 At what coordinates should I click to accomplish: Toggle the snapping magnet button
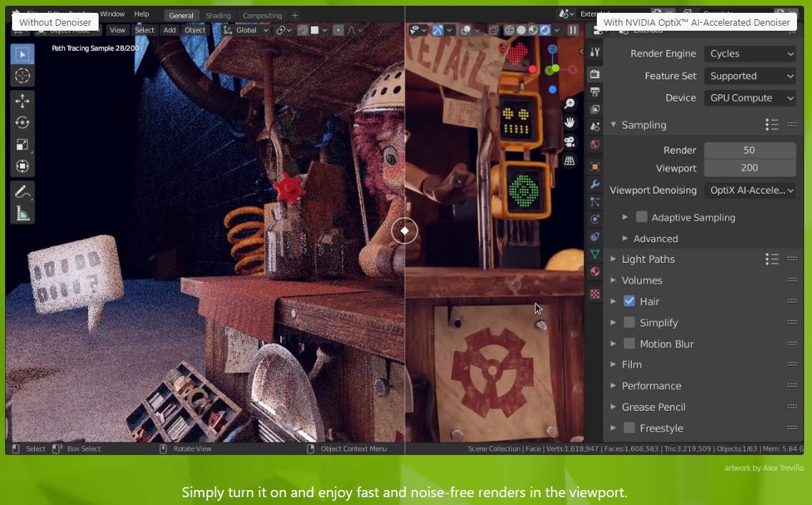coord(303,30)
